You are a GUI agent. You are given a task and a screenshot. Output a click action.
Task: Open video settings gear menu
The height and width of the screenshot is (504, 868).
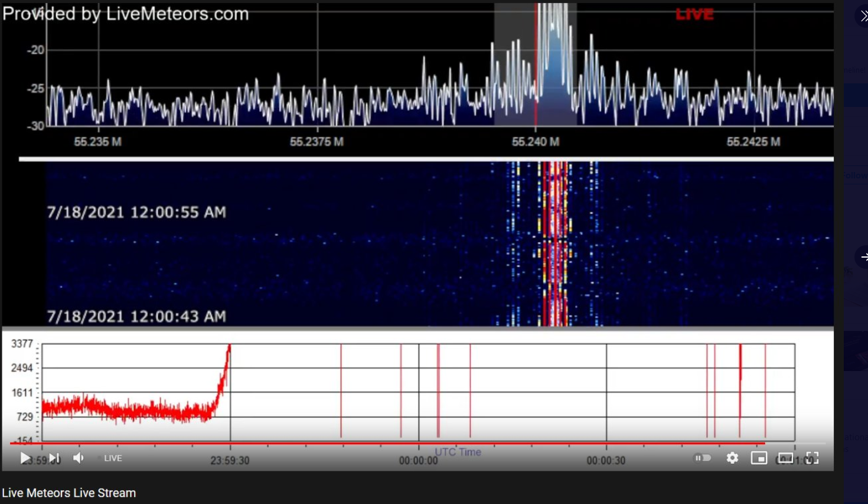732,458
